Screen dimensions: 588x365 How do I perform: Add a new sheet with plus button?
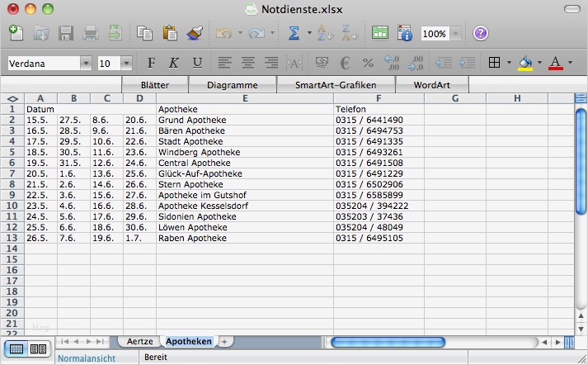[x=224, y=342]
